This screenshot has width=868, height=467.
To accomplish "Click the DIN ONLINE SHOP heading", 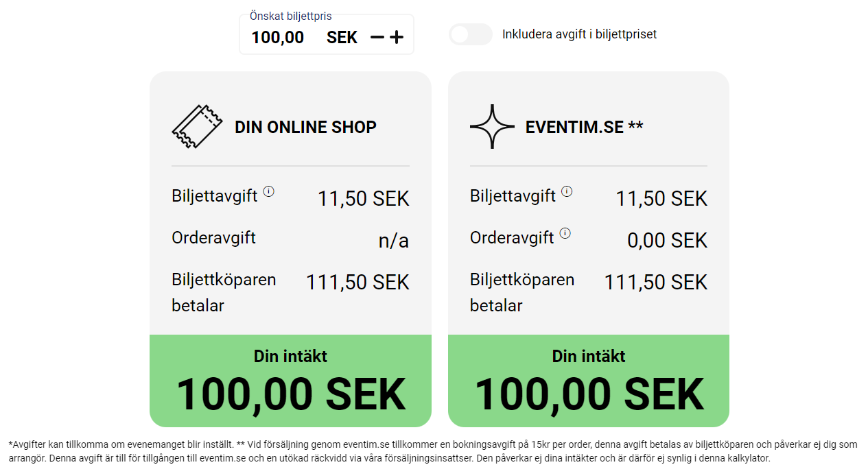I will coord(305,127).
